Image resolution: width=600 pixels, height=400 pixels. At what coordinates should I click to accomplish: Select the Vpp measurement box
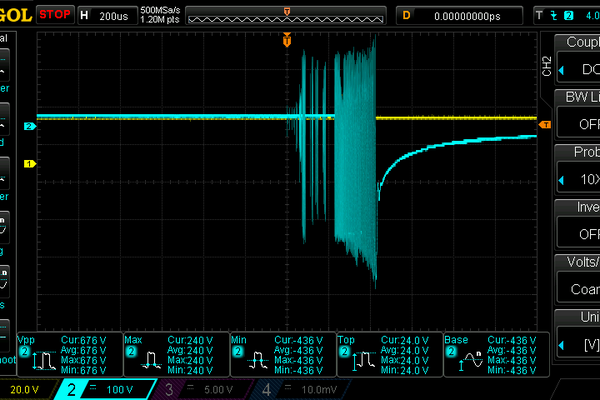[x=70, y=355]
